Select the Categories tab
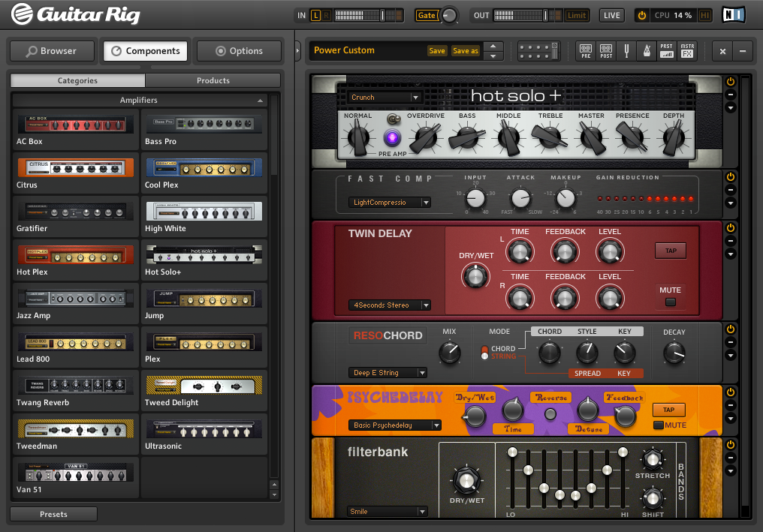 78,80
